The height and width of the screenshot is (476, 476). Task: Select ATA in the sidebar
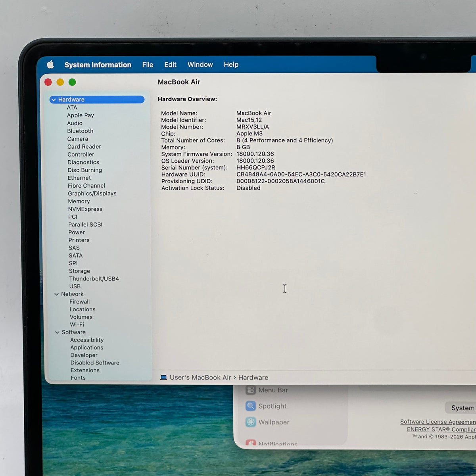coord(72,107)
